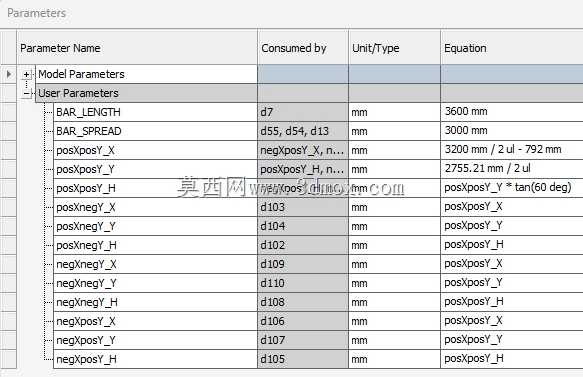
Task: Click the mm unit cell for BAR_LENGTH
Action: tap(394, 112)
